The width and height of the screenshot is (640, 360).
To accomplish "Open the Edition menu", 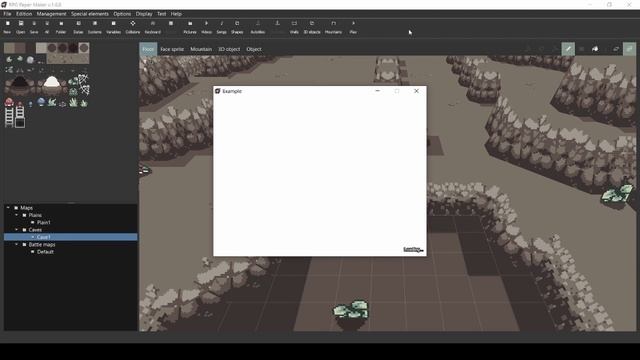I will click(24, 14).
